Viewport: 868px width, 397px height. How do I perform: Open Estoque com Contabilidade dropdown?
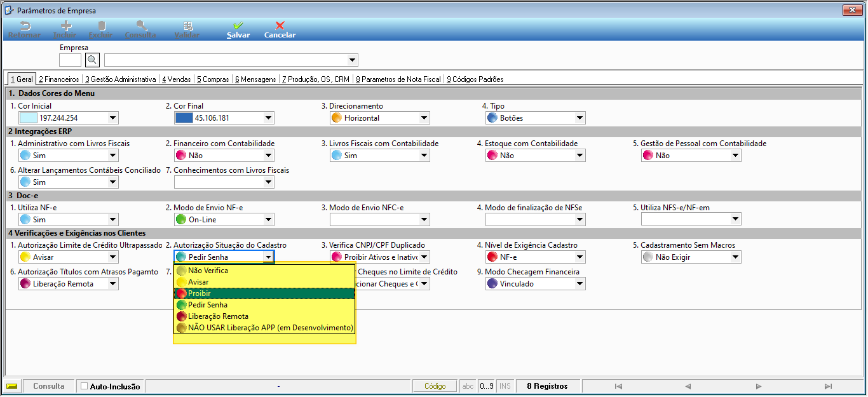580,156
